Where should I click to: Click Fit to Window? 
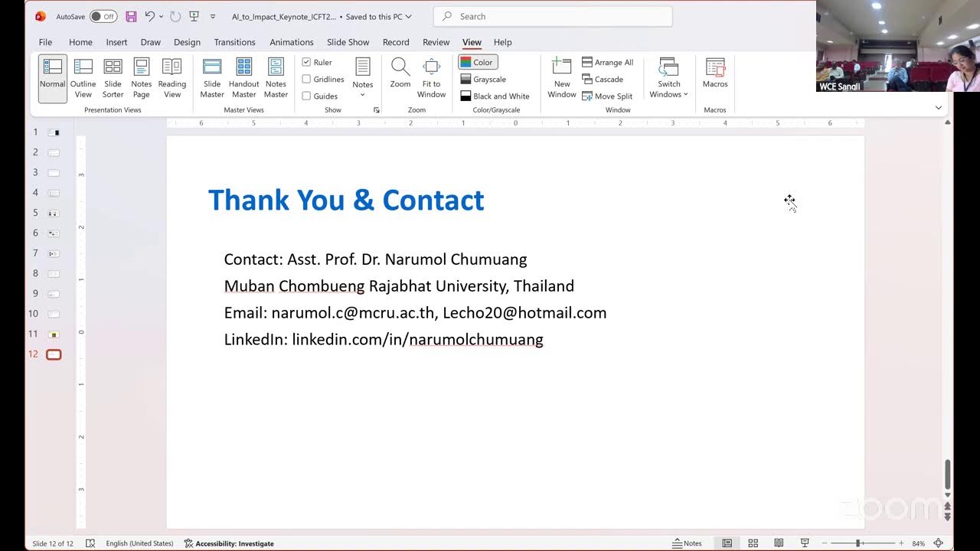point(431,79)
